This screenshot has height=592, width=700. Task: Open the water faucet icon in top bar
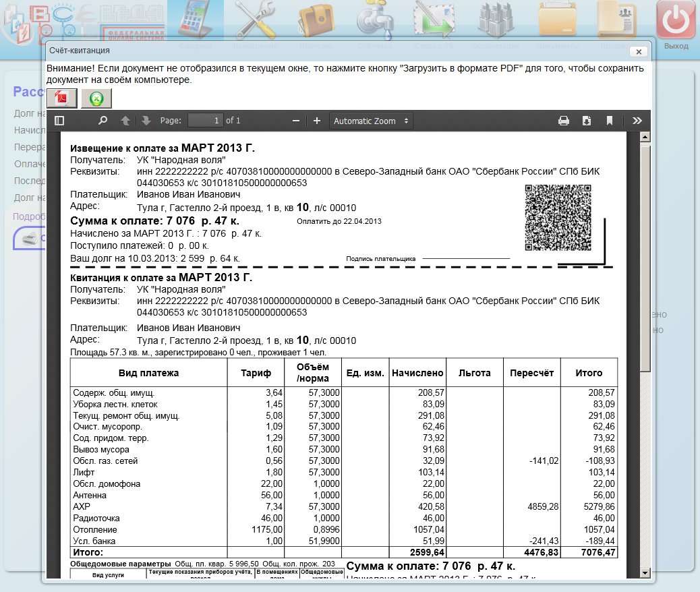click(x=376, y=20)
